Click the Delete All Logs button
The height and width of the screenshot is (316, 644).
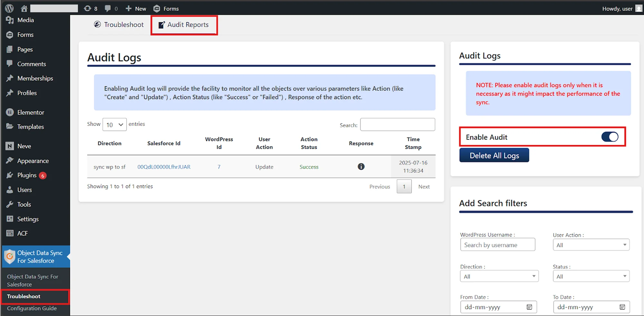tap(494, 155)
